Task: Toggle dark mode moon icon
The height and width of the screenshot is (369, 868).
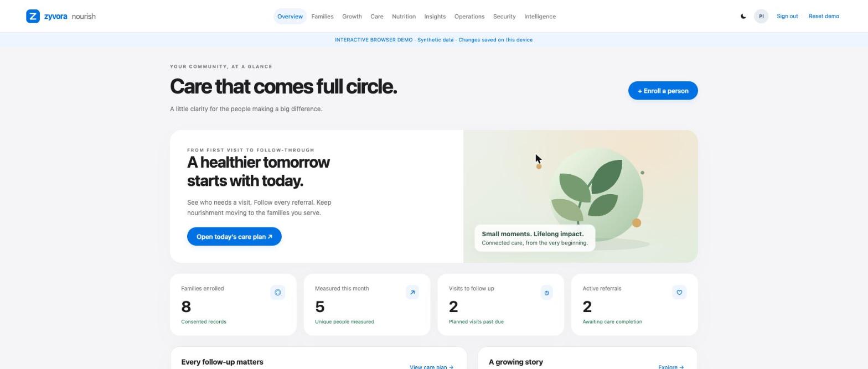Action: coord(743,16)
